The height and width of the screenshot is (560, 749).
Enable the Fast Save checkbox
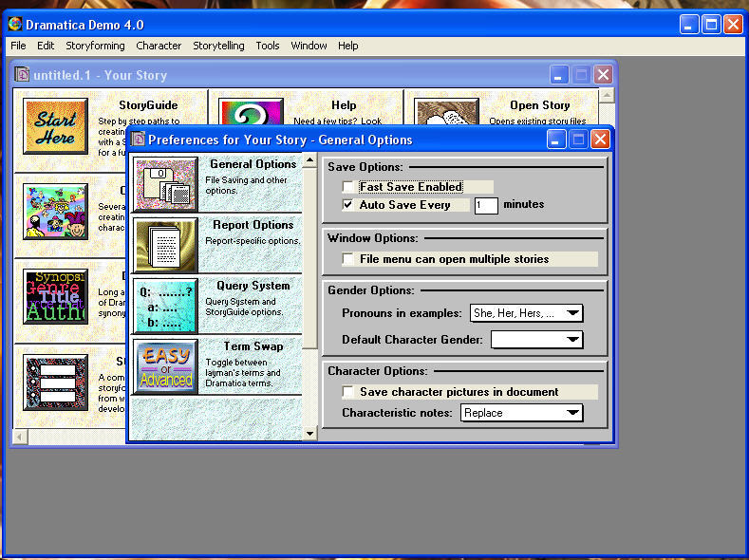coord(348,187)
